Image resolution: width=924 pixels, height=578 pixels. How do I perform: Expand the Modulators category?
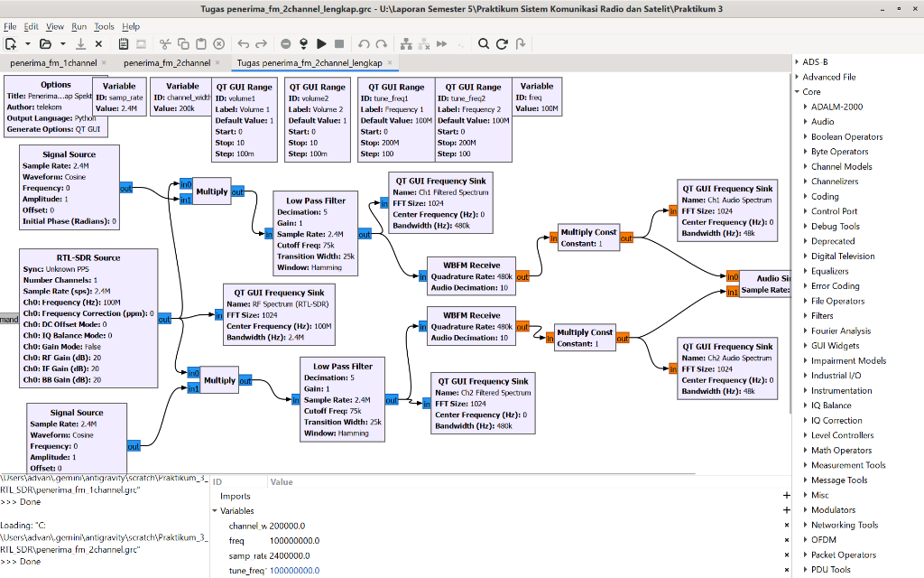point(806,509)
